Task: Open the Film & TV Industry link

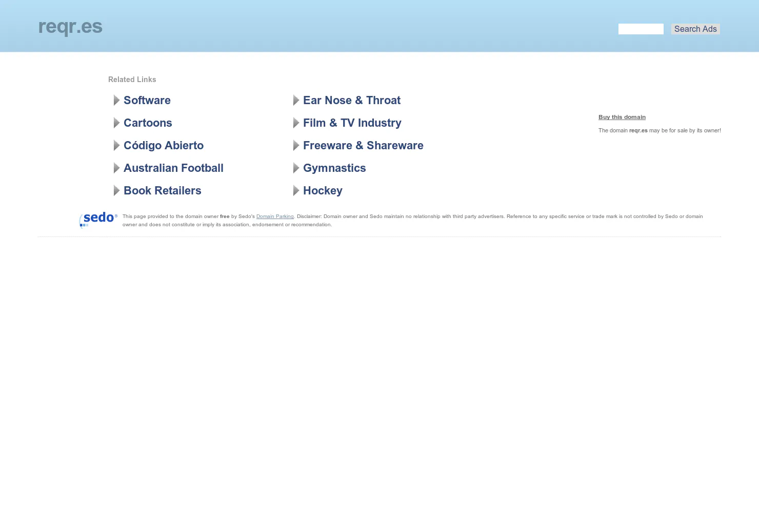Action: click(352, 123)
